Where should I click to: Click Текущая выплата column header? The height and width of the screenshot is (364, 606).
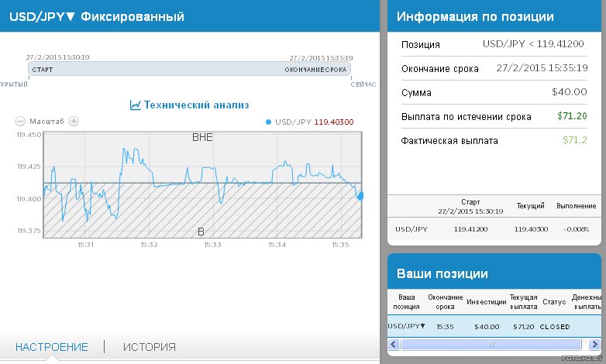(x=524, y=302)
